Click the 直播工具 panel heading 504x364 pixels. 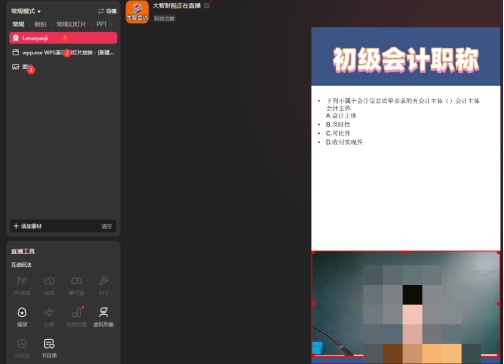coord(23,251)
